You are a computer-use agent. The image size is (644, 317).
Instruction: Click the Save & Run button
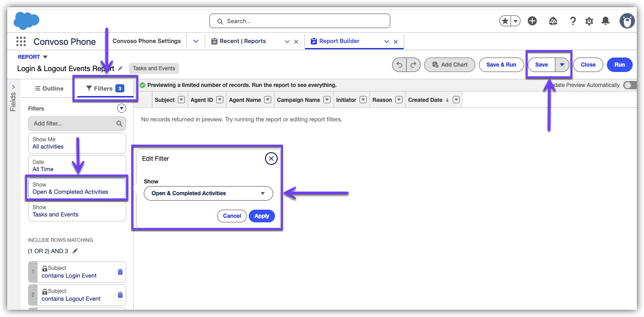tap(501, 65)
